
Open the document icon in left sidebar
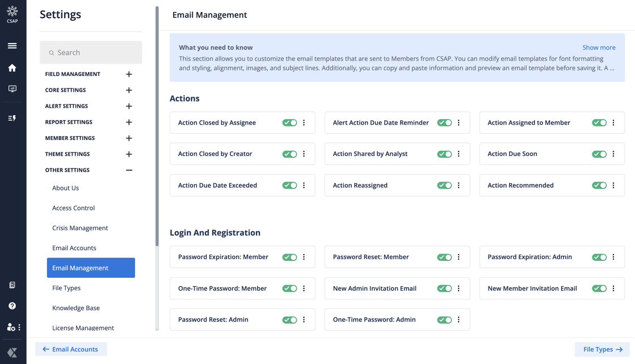pos(12,285)
